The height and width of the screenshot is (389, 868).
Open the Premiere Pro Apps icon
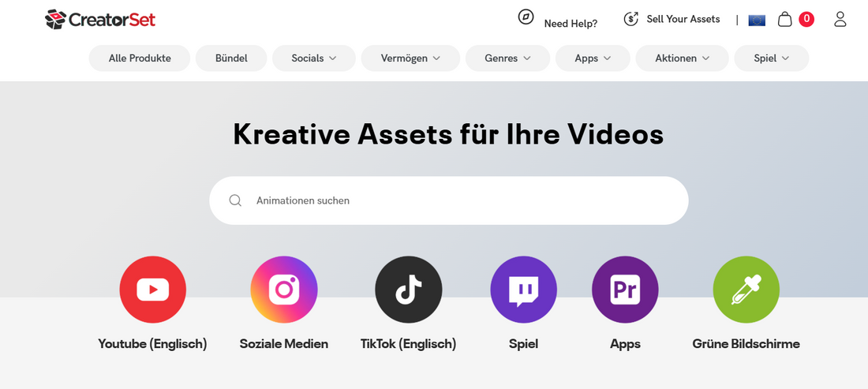pos(625,290)
